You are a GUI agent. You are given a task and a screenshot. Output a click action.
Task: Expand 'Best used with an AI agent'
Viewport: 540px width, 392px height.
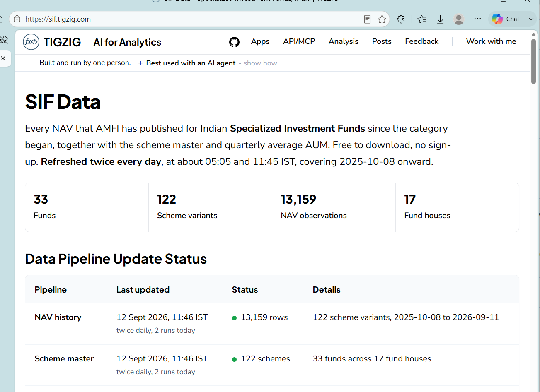click(187, 63)
